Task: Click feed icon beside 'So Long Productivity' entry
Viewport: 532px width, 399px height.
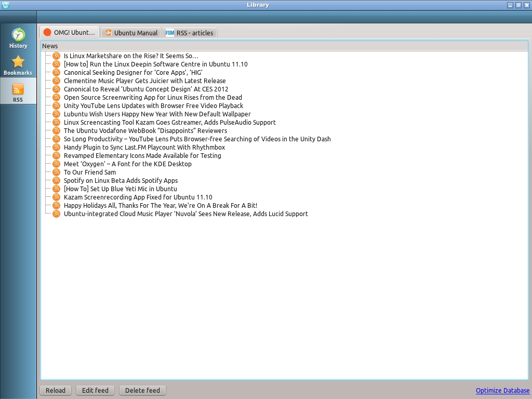Action: pos(56,139)
